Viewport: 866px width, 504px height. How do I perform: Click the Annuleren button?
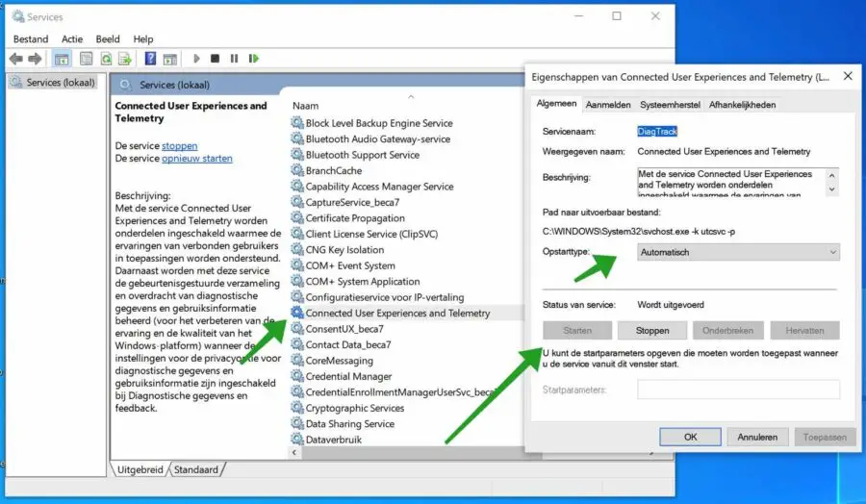coord(757,437)
